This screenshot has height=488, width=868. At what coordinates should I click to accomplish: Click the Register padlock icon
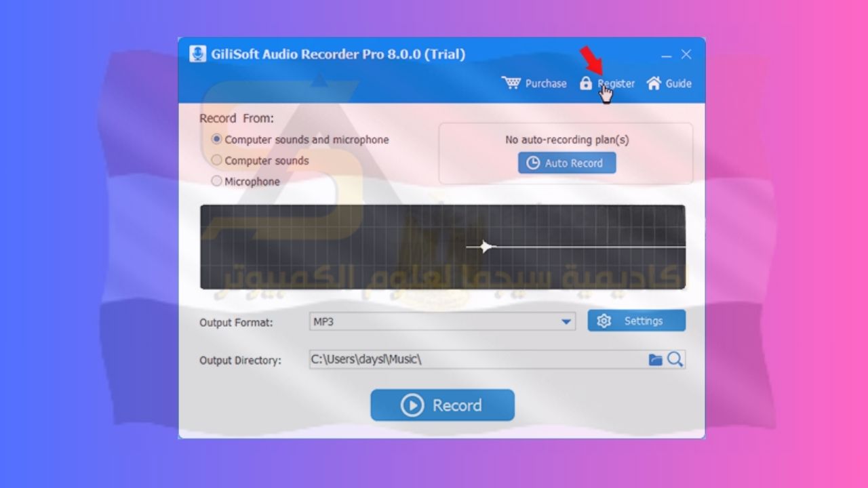pos(586,83)
